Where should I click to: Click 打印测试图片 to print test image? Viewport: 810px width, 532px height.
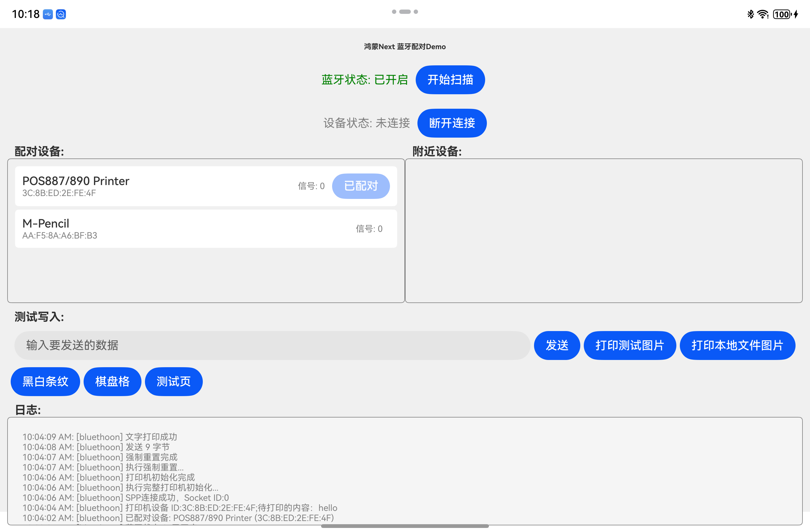(x=629, y=345)
